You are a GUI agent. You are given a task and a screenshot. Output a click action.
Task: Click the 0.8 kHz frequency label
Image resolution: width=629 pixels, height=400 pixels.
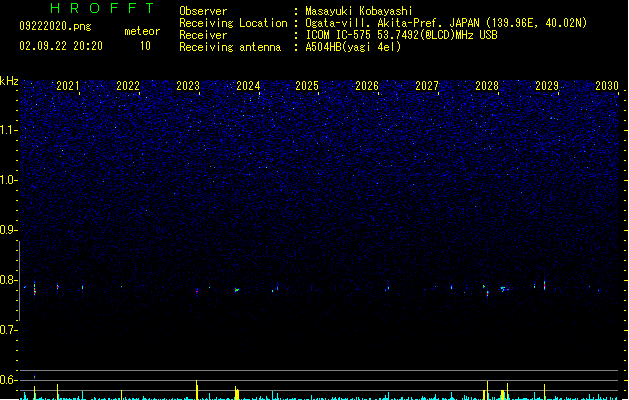[9, 280]
